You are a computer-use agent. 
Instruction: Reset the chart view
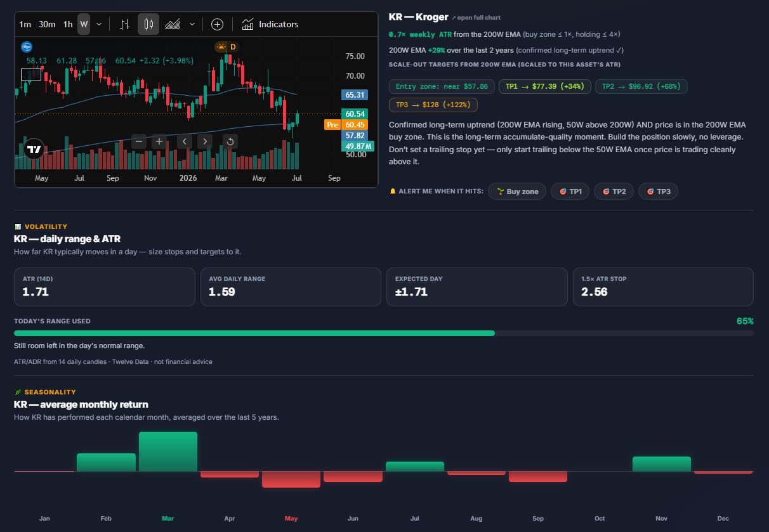click(230, 141)
